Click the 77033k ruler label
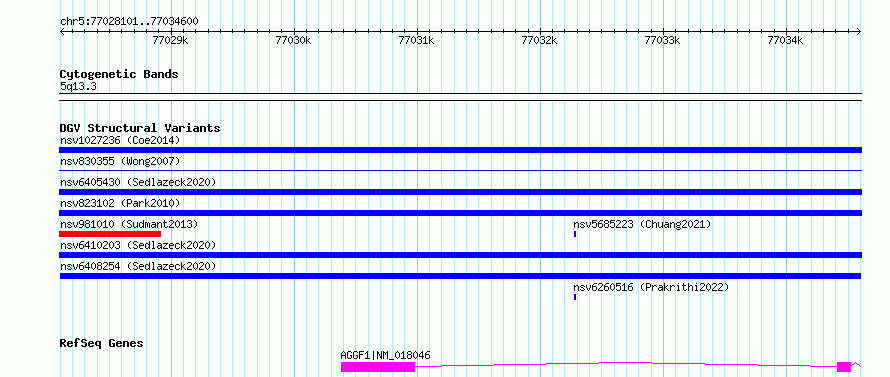Viewport: 890px width, 377px height. click(662, 40)
